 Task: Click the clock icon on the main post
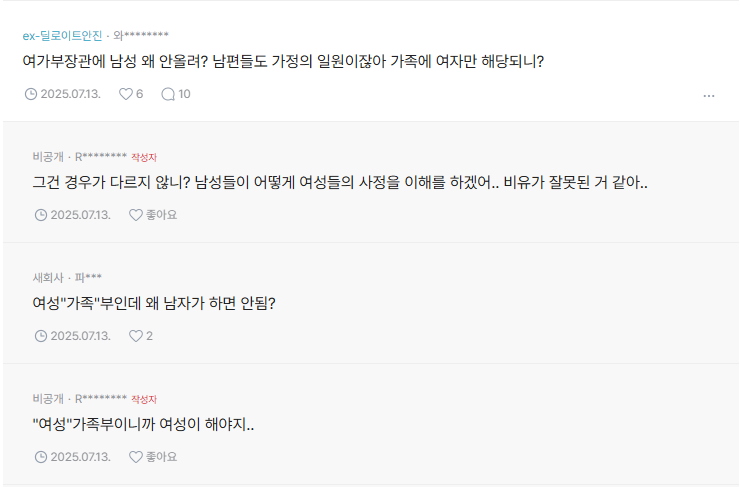pyautogui.click(x=31, y=94)
